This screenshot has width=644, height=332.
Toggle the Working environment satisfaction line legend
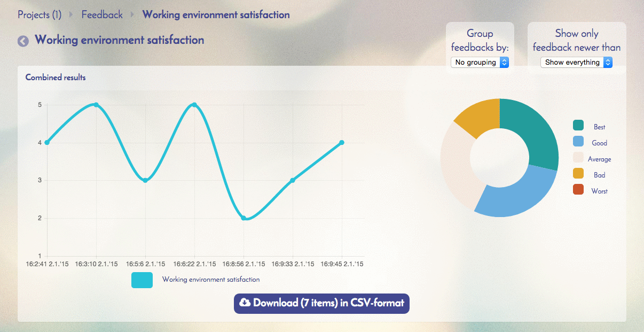[142, 280]
